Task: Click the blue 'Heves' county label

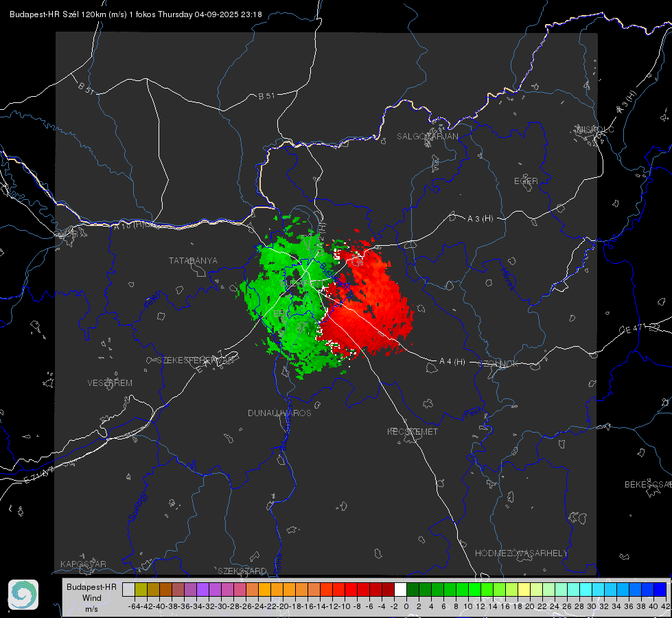Action: click(x=507, y=279)
